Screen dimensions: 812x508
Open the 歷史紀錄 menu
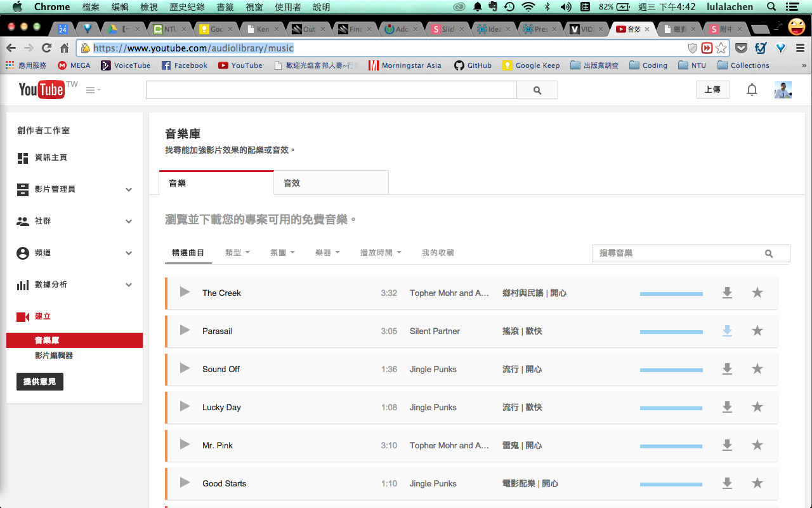[x=187, y=7]
